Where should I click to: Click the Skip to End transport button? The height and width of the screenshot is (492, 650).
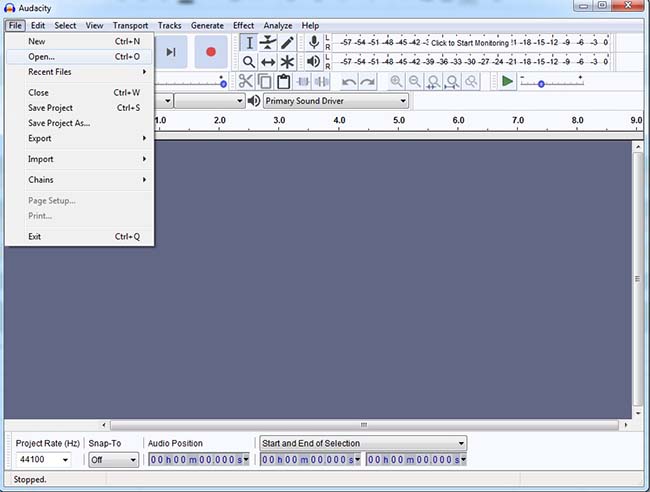(x=171, y=52)
